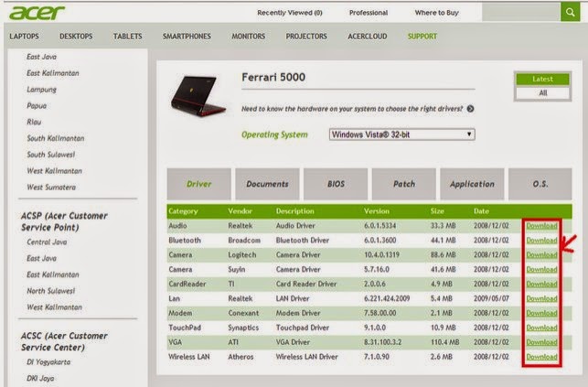Click the Vendor column header
This screenshot has width=588, height=387.
click(240, 211)
